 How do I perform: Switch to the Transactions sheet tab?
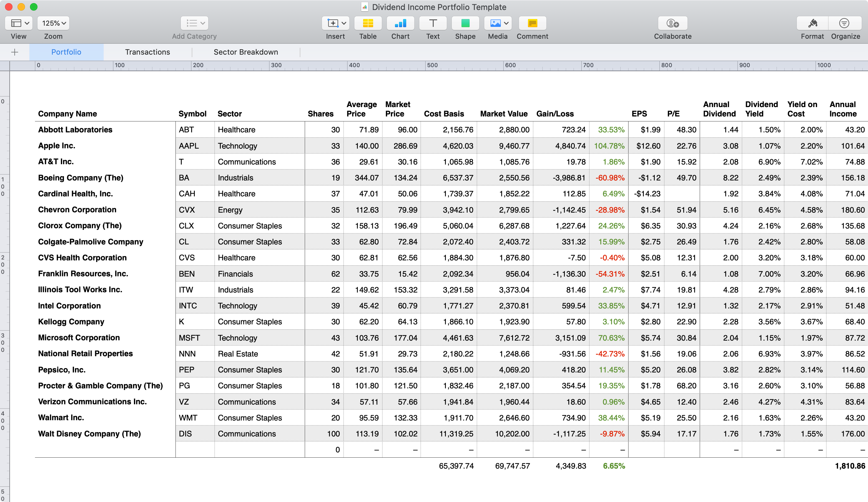click(147, 52)
